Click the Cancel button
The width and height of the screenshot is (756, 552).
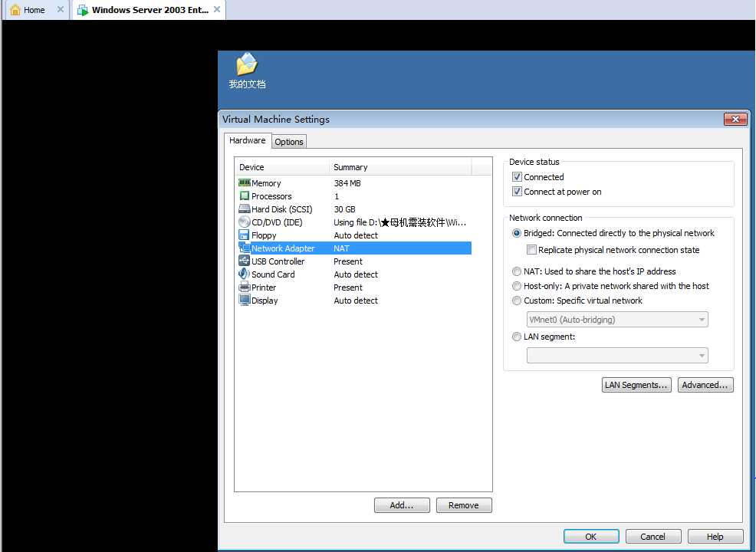pos(652,537)
